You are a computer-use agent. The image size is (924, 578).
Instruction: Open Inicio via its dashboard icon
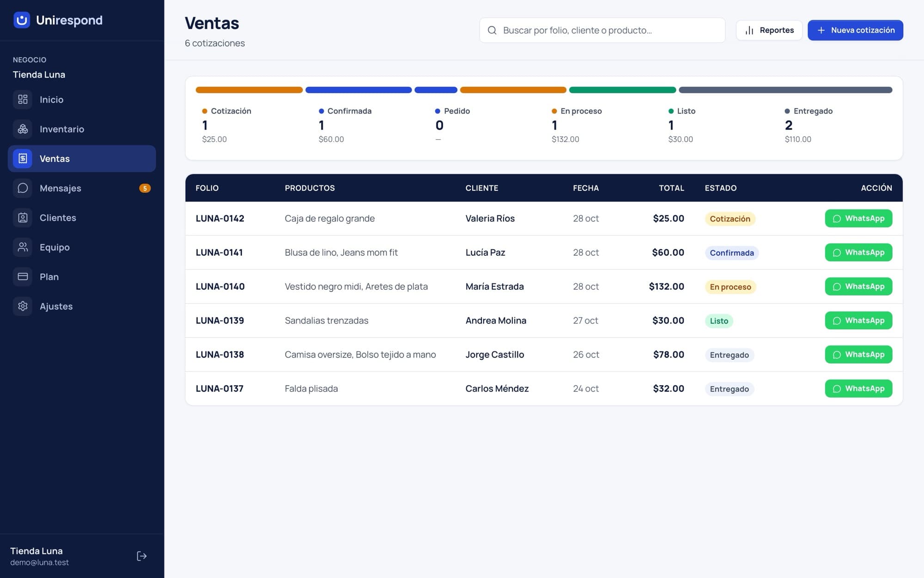(x=23, y=99)
